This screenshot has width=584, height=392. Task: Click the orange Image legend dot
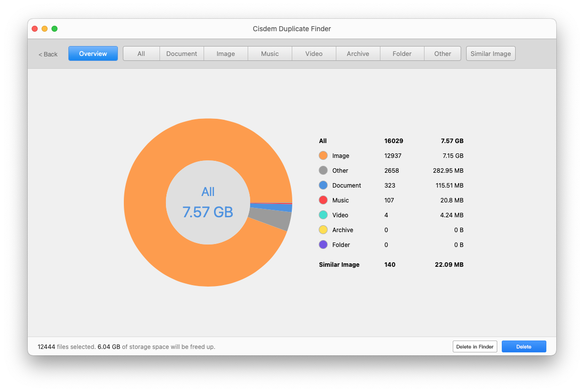323,155
